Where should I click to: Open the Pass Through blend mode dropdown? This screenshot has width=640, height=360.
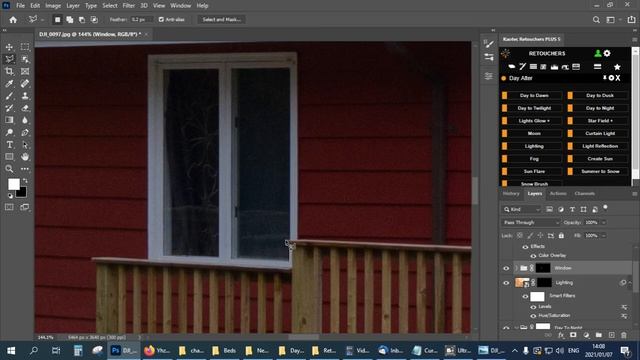coord(530,222)
